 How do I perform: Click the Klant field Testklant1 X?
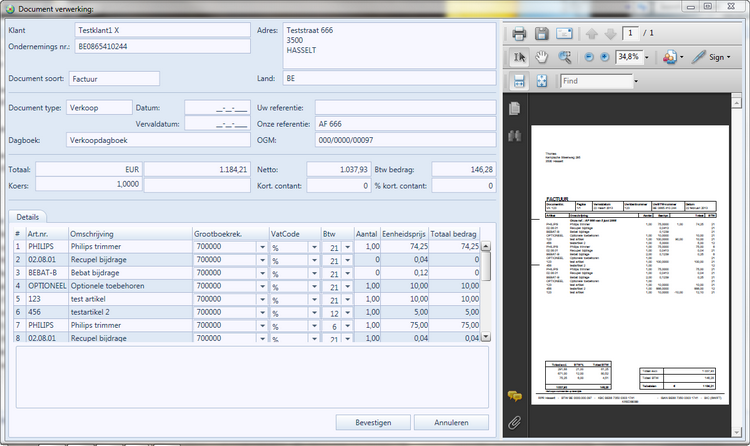click(x=163, y=30)
